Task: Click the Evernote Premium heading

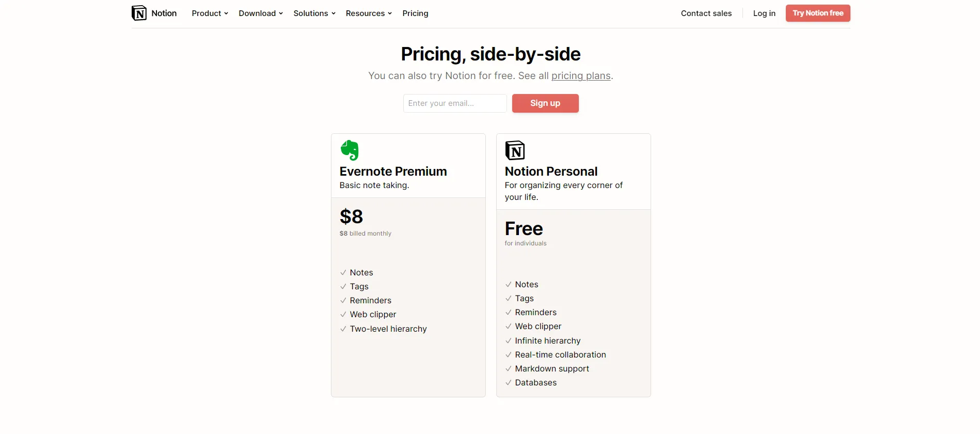Action: (x=393, y=172)
